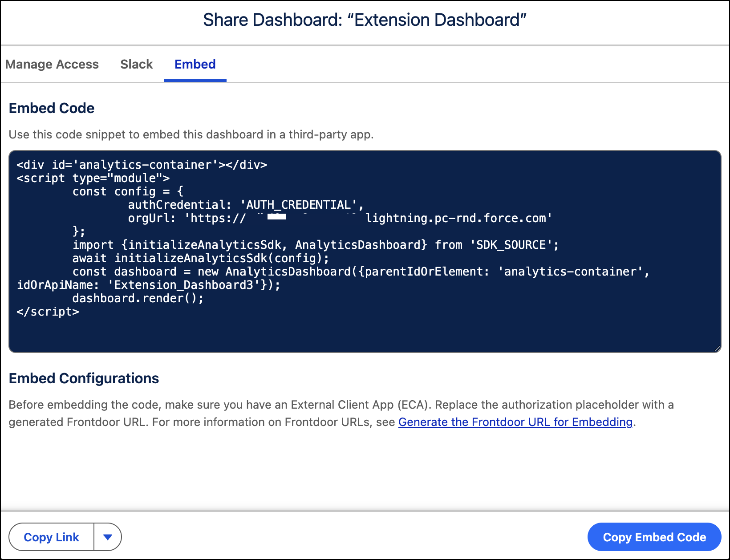Click the Copy Link button
The height and width of the screenshot is (560, 730).
tap(52, 537)
